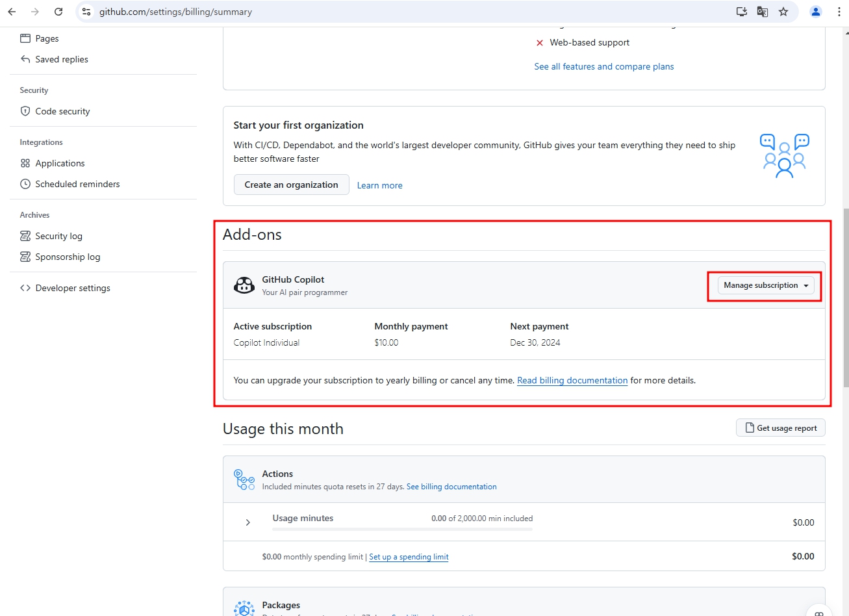Viewport: 849px width, 616px height.
Task: Open Code security settings
Action: [62, 111]
